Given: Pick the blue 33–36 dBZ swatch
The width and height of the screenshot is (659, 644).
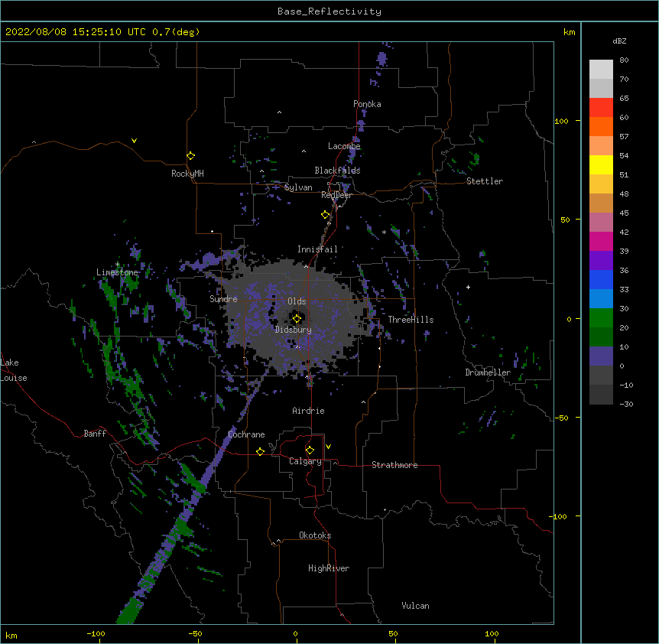Looking at the screenshot, I should coord(601,279).
